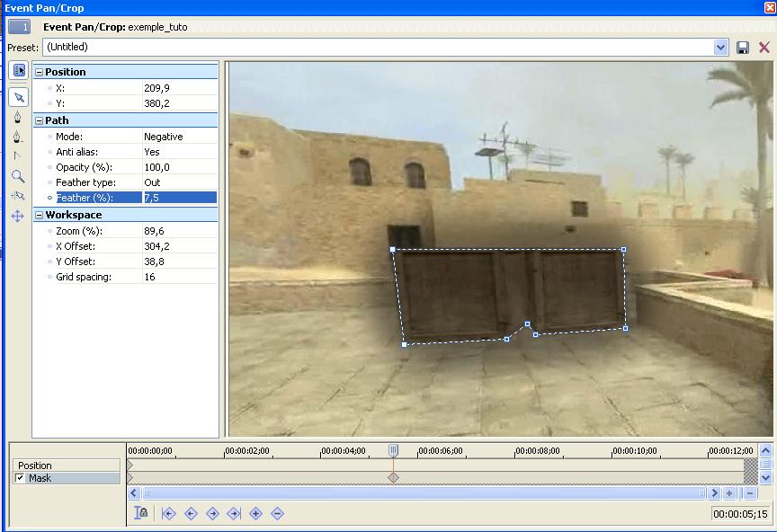Save the preset with floppy icon

[742, 48]
